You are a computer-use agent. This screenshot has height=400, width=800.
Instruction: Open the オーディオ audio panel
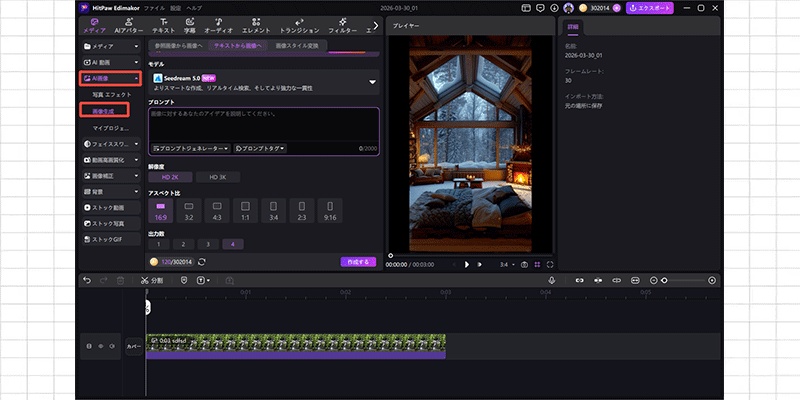point(218,26)
